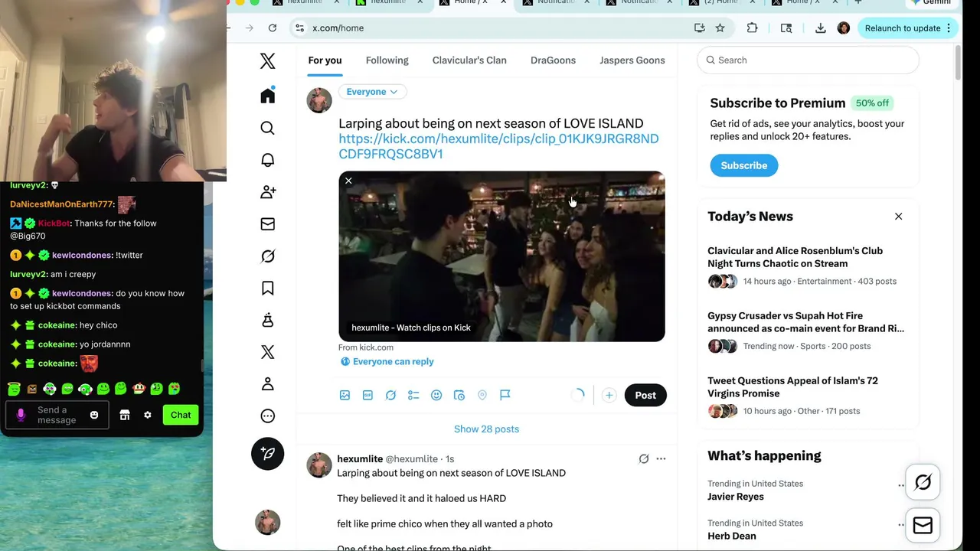Bookmark this page with star icon
Screen dimensions: 980x551
pos(720,28)
